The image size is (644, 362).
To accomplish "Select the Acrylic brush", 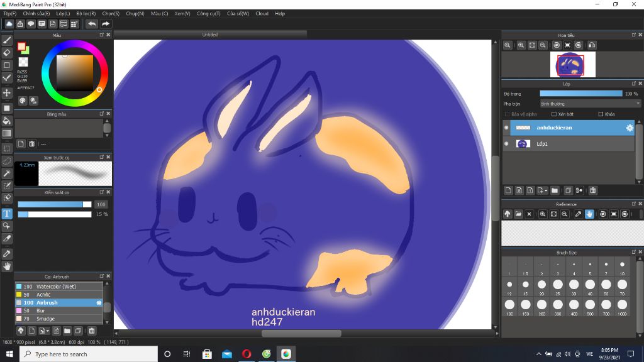I will click(x=58, y=295).
